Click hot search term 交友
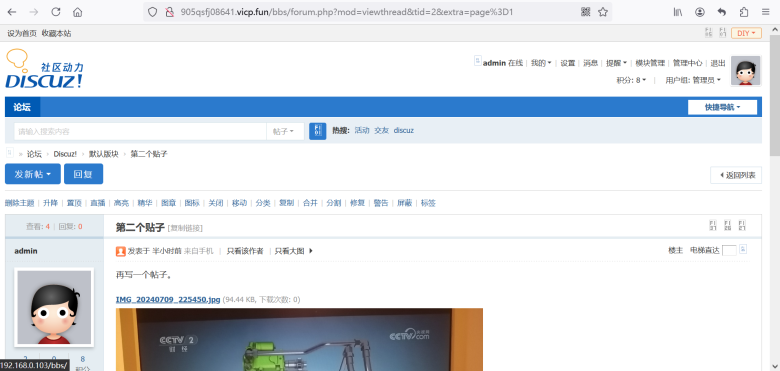The image size is (780, 371). 382,130
